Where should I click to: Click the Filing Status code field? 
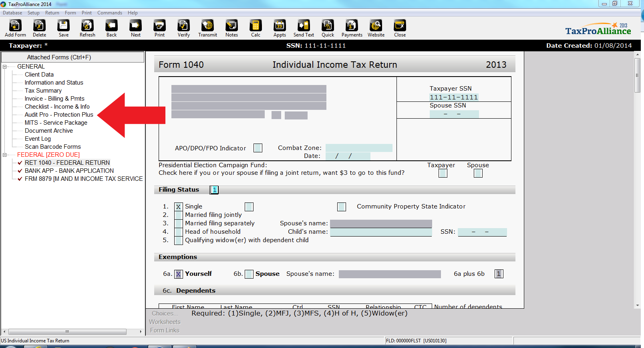[x=214, y=190]
